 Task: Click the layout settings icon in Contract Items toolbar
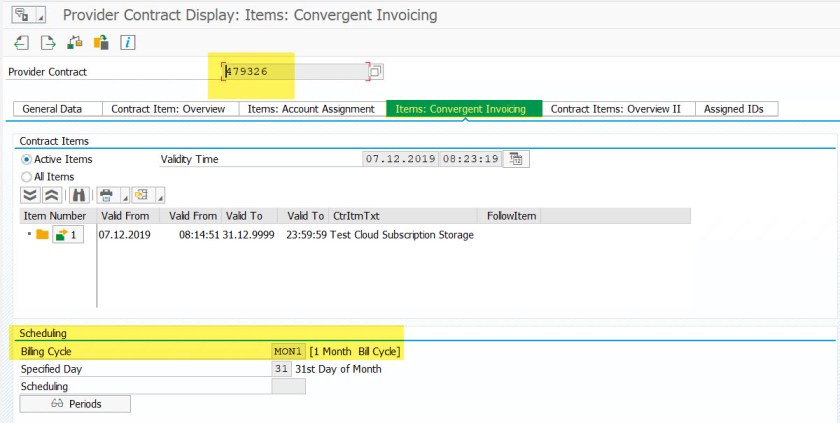(x=142, y=195)
